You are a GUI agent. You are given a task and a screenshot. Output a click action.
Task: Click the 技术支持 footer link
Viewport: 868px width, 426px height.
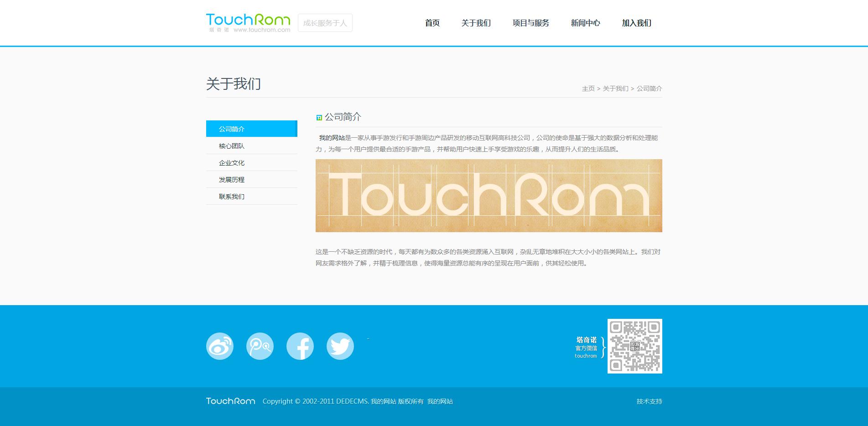pyautogui.click(x=649, y=401)
